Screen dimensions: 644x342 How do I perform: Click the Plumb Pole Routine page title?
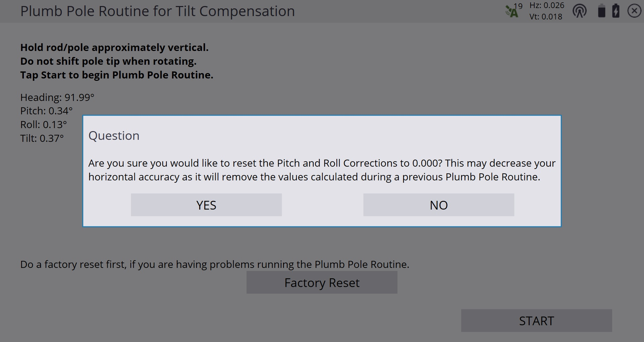(x=158, y=11)
